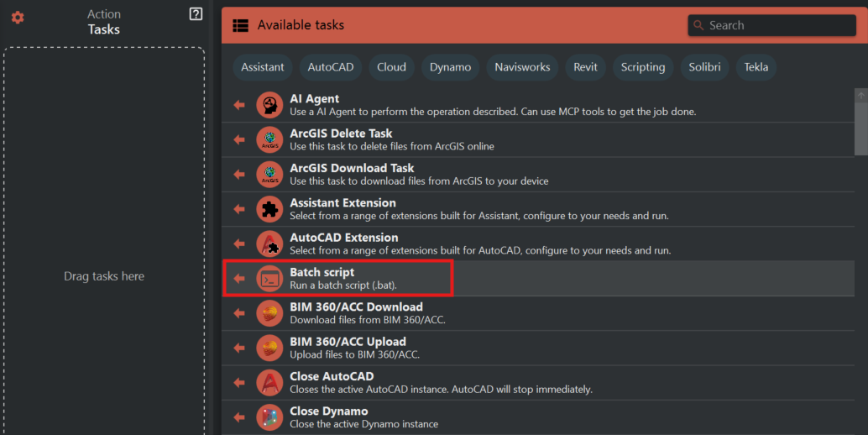
Task: Click the ArcGIS Download Task globe icon
Action: tap(269, 175)
